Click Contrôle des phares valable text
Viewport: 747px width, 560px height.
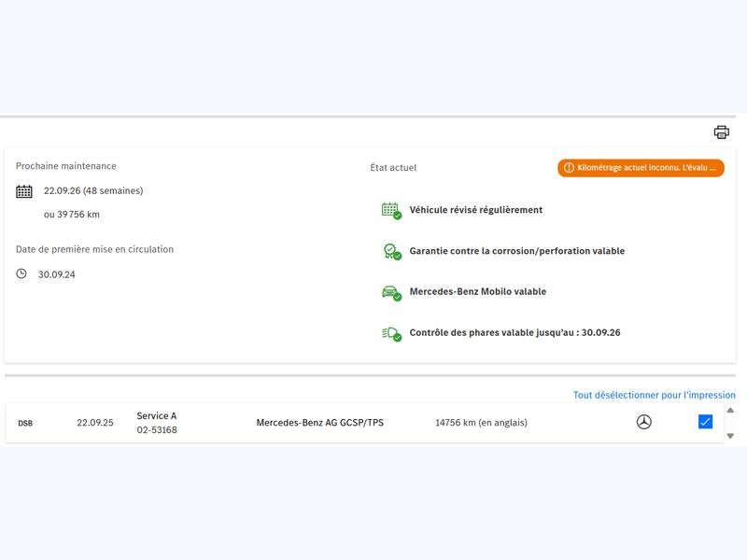514,333
